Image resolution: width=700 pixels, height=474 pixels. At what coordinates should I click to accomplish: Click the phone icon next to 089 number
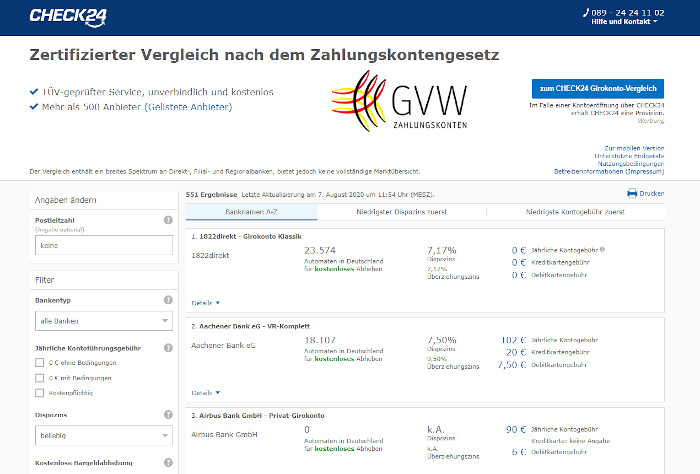586,12
